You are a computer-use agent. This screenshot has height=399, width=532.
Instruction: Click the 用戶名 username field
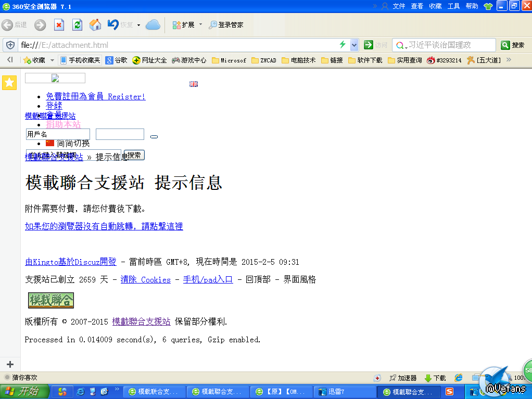pyautogui.click(x=58, y=134)
